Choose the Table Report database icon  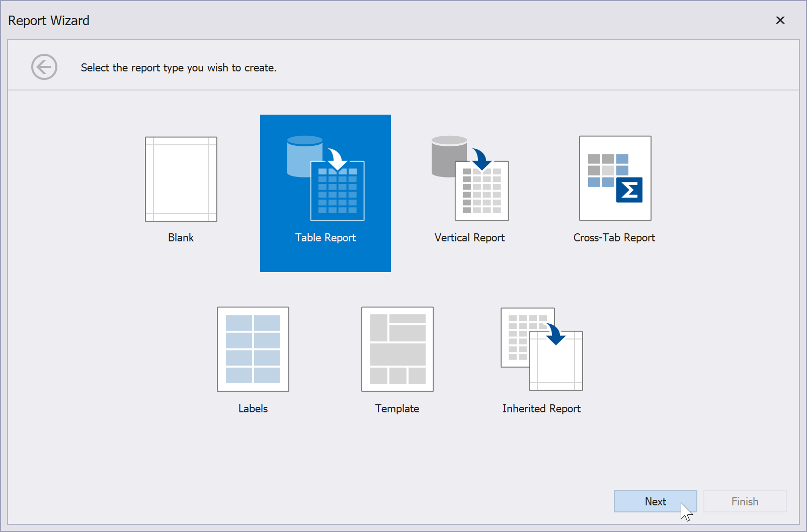(326, 178)
